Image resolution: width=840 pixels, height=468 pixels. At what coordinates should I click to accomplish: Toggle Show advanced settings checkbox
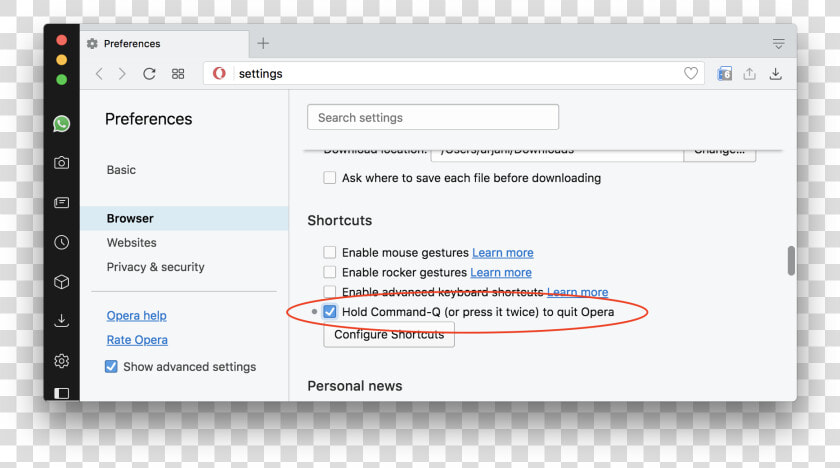point(111,366)
